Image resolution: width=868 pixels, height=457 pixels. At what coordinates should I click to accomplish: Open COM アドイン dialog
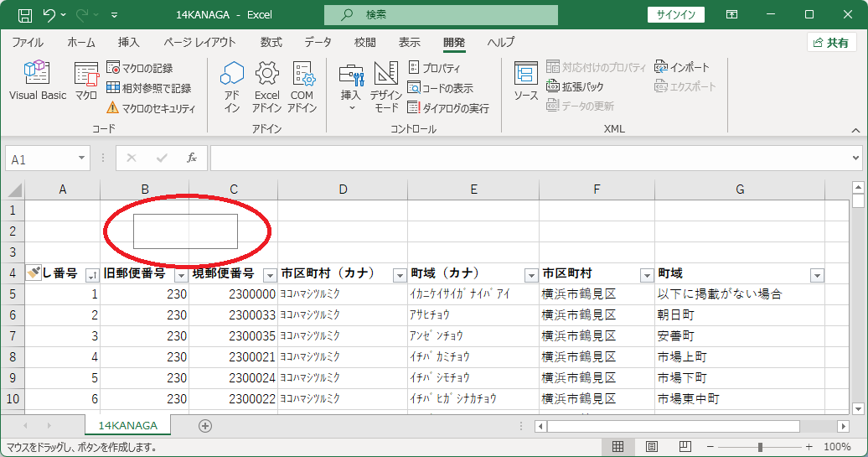pos(302,87)
